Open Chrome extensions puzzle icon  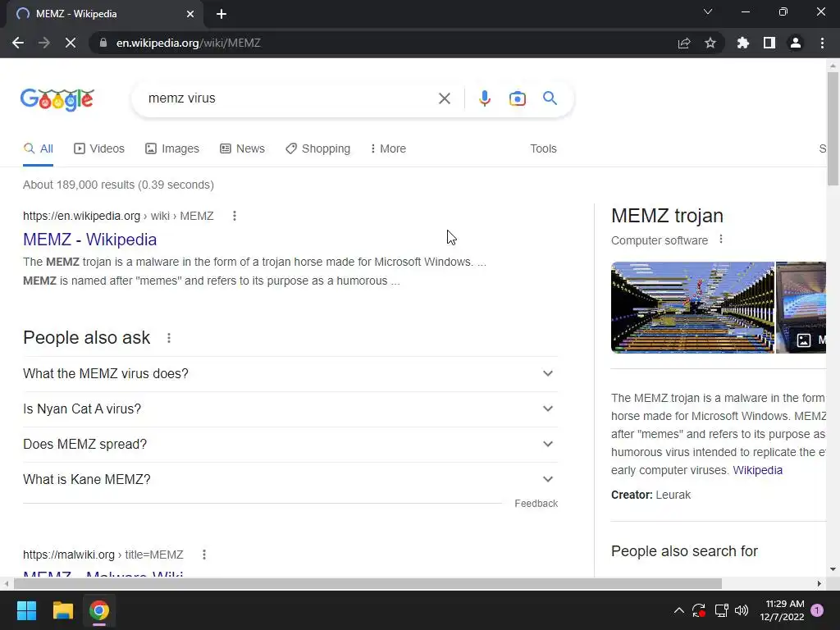click(x=742, y=43)
